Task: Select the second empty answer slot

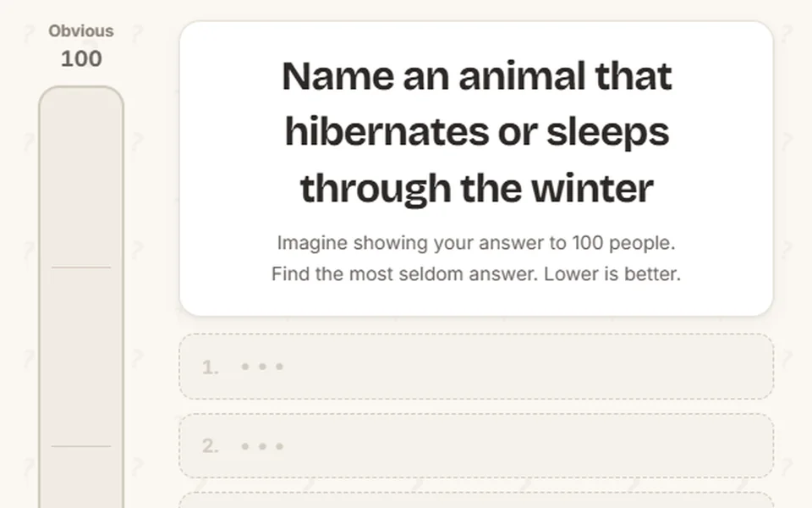Action: coord(476,446)
